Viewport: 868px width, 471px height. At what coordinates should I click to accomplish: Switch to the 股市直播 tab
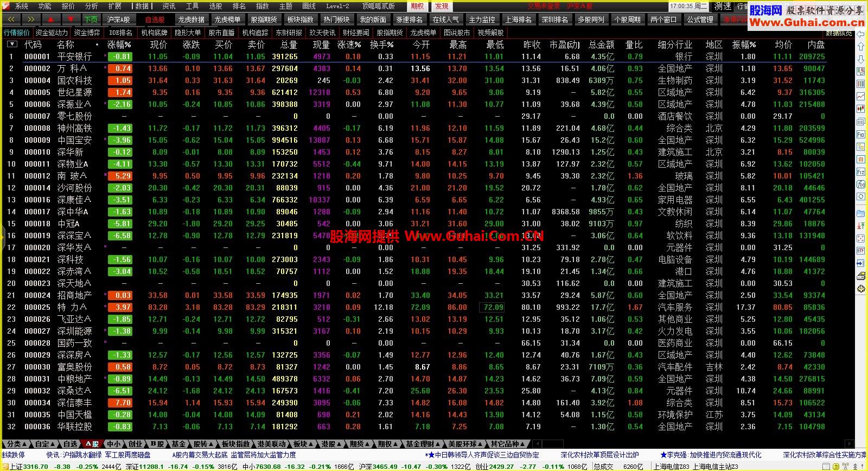click(221, 33)
